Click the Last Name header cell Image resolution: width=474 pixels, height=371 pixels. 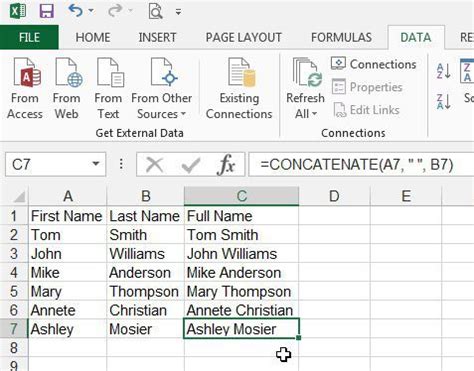pos(146,216)
